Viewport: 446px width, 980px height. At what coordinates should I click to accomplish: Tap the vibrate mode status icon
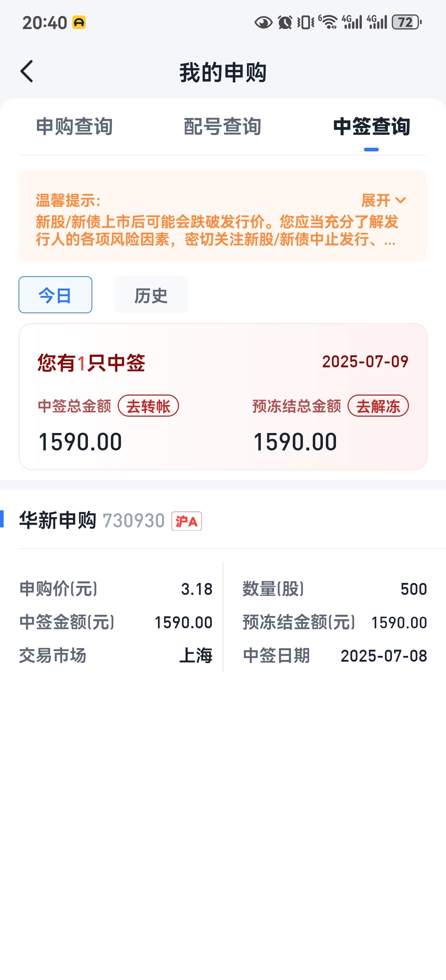305,23
